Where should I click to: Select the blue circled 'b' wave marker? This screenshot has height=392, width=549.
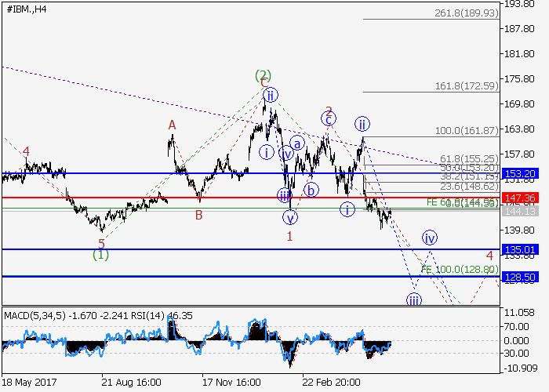point(311,189)
